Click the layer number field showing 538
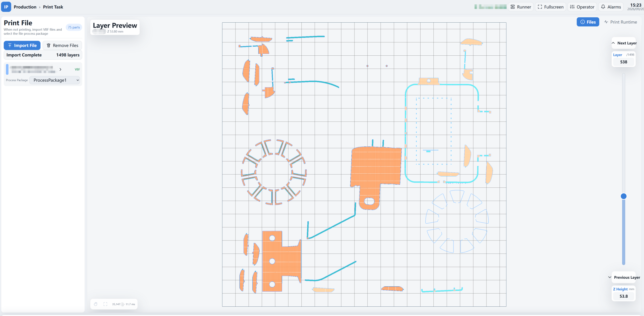The height and width of the screenshot is (316, 644). (x=624, y=62)
